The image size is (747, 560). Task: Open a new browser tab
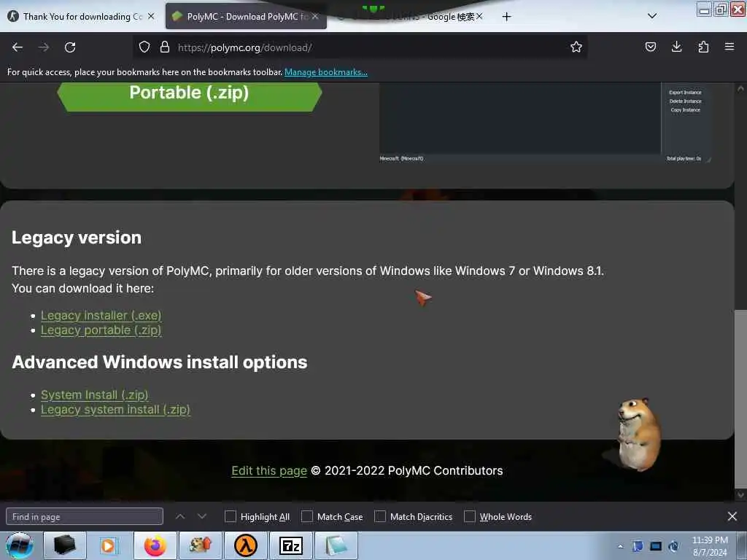pyautogui.click(x=506, y=17)
